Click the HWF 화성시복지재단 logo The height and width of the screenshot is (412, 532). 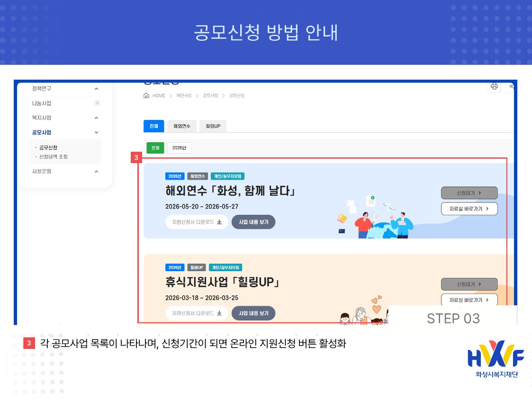pos(495,359)
